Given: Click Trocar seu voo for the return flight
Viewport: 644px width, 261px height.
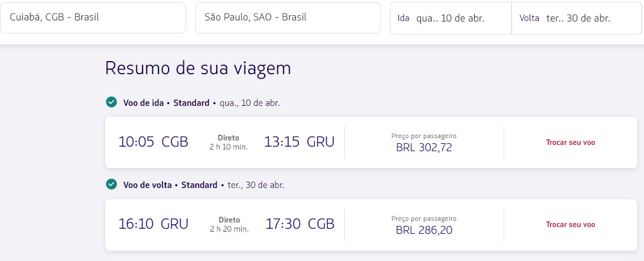Looking at the screenshot, I should [570, 225].
